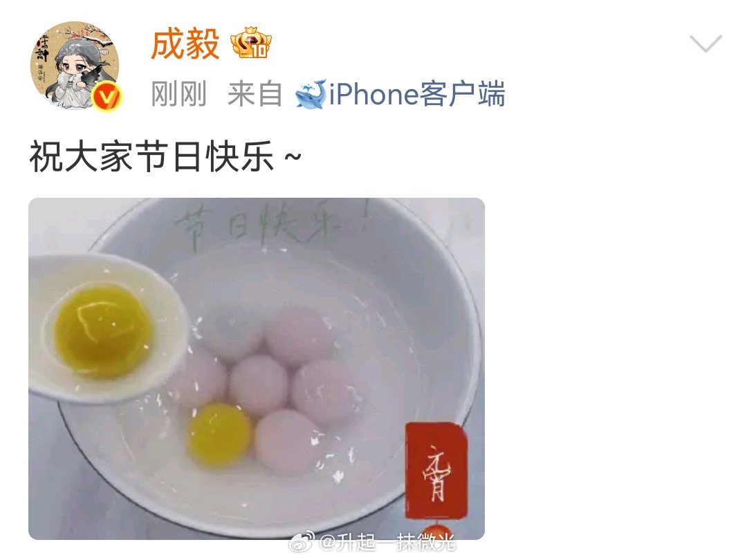Click the blue whale client icon
Screen dimensions: 747x560
tap(311, 93)
